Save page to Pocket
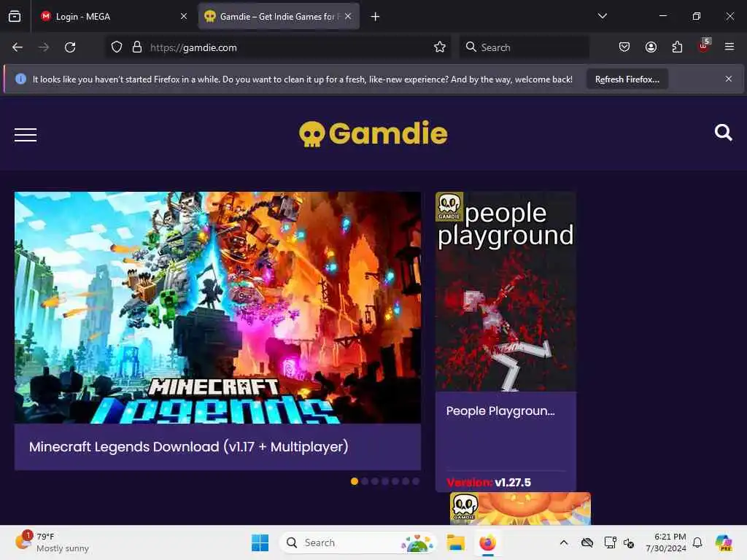 (x=624, y=47)
